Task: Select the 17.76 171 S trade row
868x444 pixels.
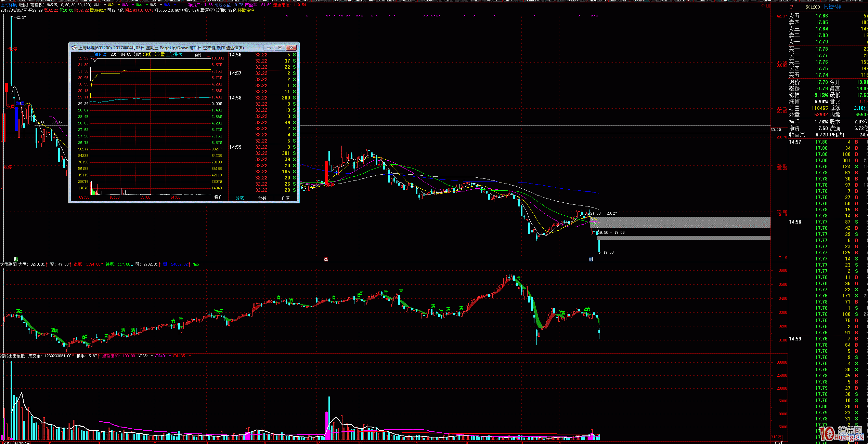Action: tap(828, 296)
